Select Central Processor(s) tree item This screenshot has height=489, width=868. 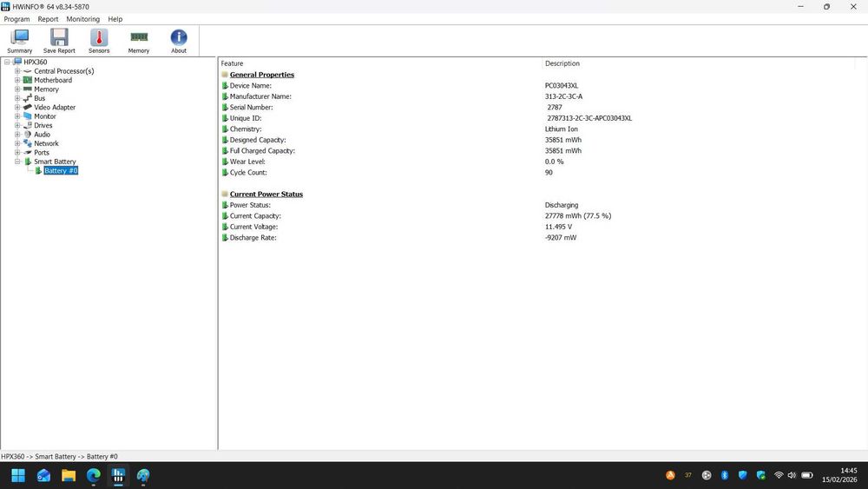coord(64,71)
